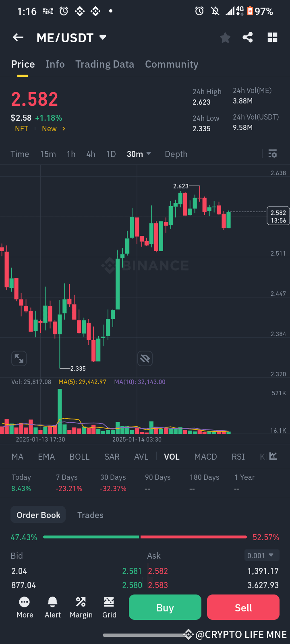290x644 pixels.
Task: Open the 30m timeframe dropdown
Action: pos(139,154)
